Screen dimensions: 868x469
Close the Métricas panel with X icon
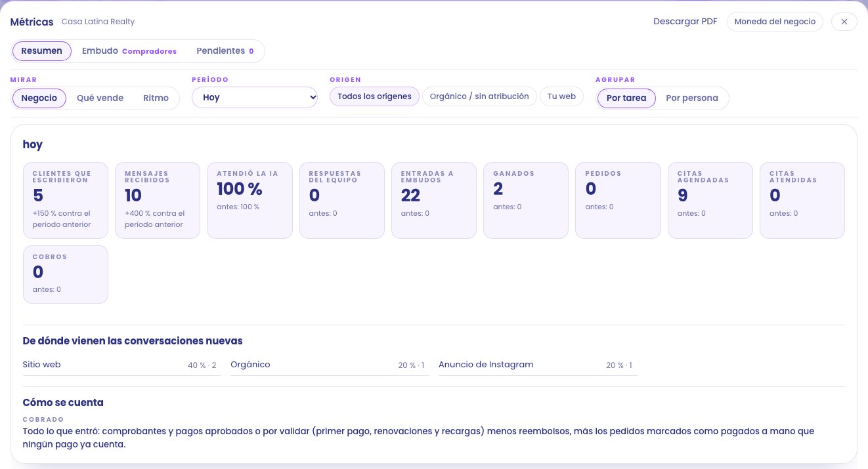[x=844, y=22]
